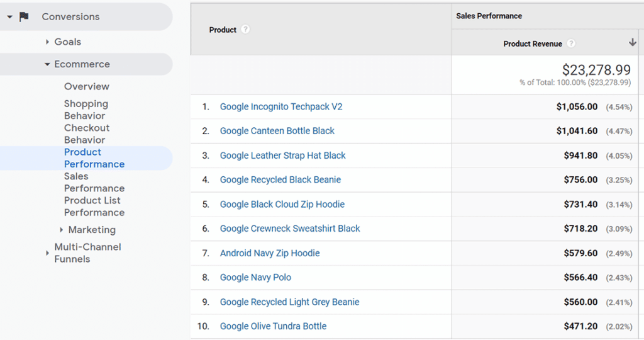Click the $566.40 revenue value
Viewport: 644px width, 340px height.
click(580, 278)
